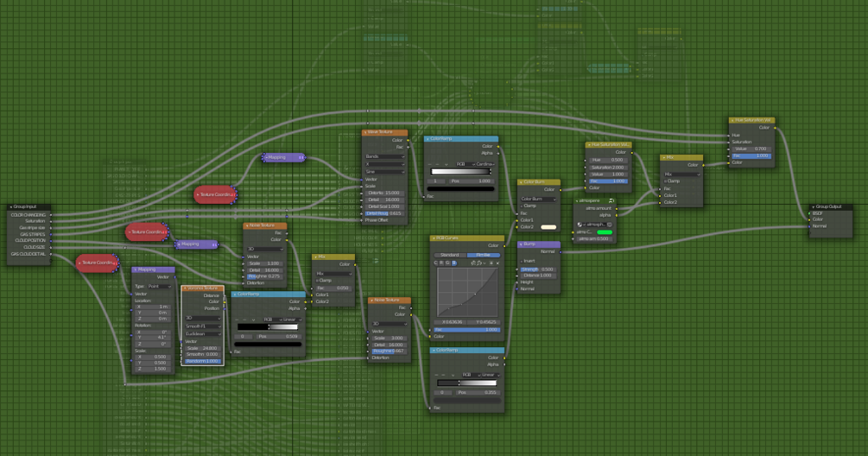Toggle Clamp in the Mix node beside Group Output
This screenshot has width=868, height=456.
point(666,181)
